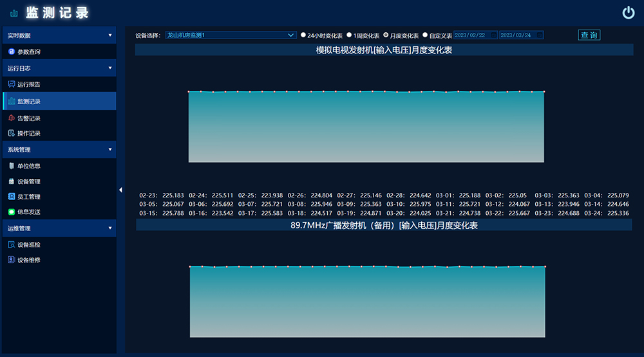Screen dimensions: 644x357
Task: Click the 设备维修 icon
Action: tap(12, 260)
